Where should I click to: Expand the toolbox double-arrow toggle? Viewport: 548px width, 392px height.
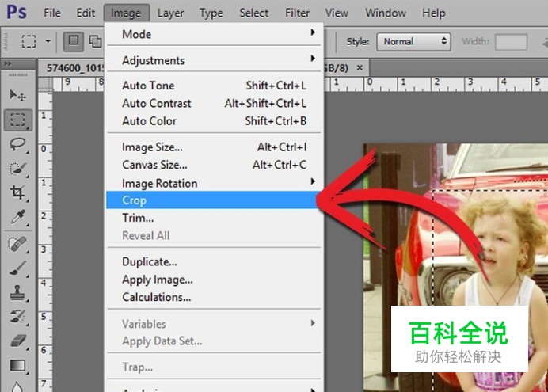(8, 64)
